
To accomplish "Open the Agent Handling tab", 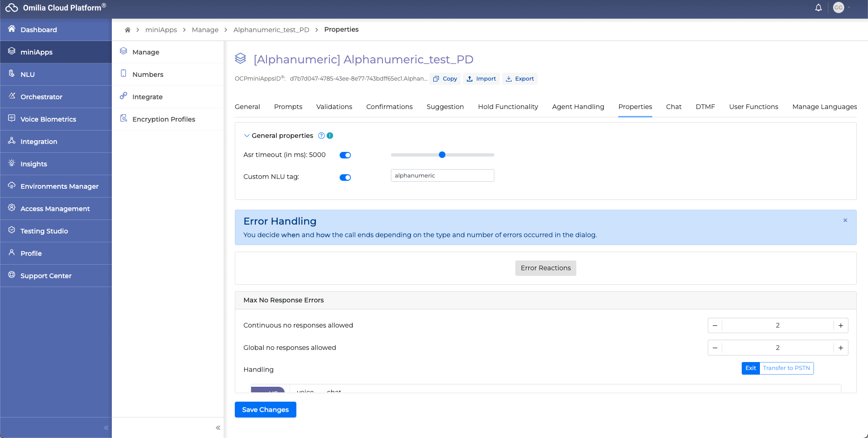I will point(578,107).
